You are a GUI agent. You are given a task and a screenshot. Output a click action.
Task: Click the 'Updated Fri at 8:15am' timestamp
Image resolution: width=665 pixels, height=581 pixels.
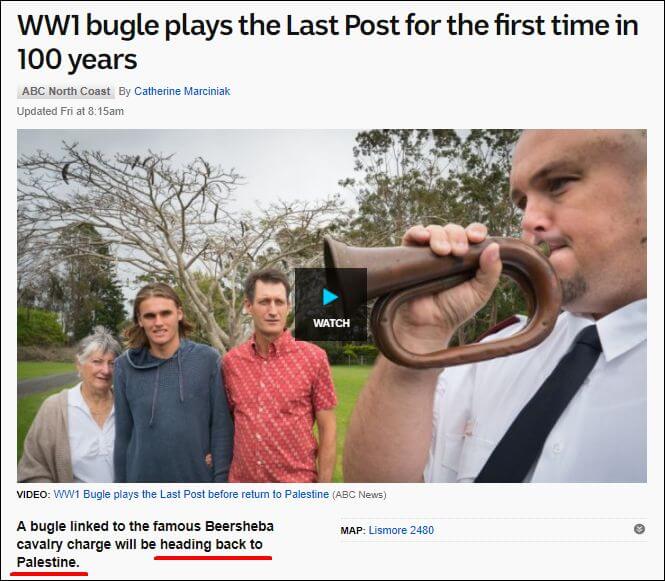(70, 111)
